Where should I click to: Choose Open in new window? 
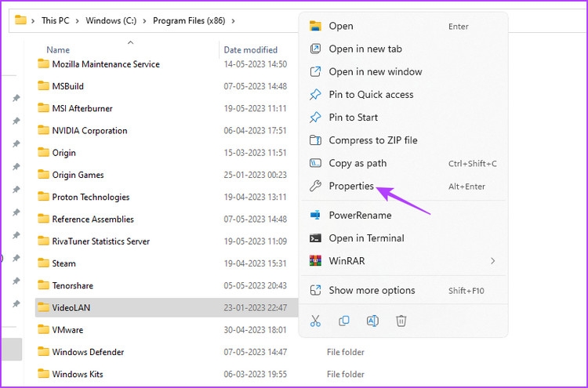tap(404, 71)
